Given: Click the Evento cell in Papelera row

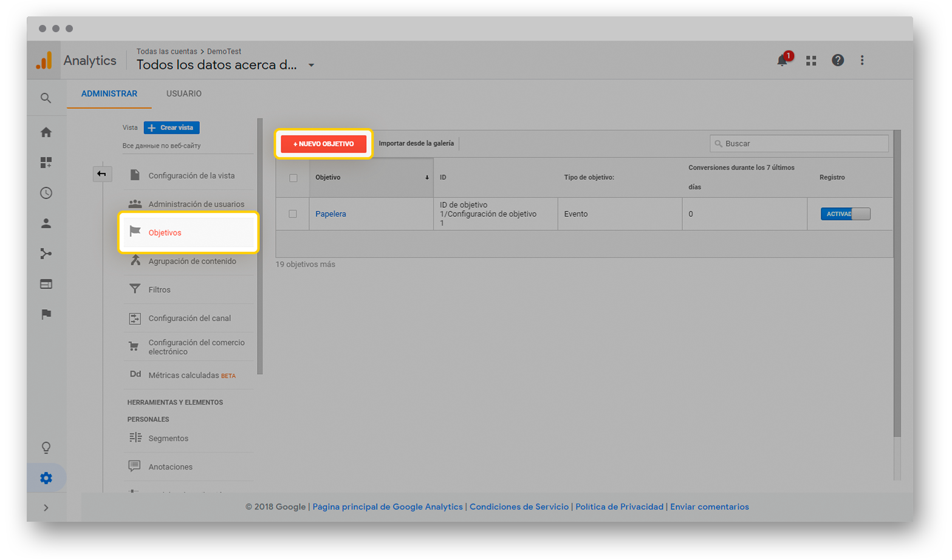Looking at the screenshot, I should tap(576, 214).
